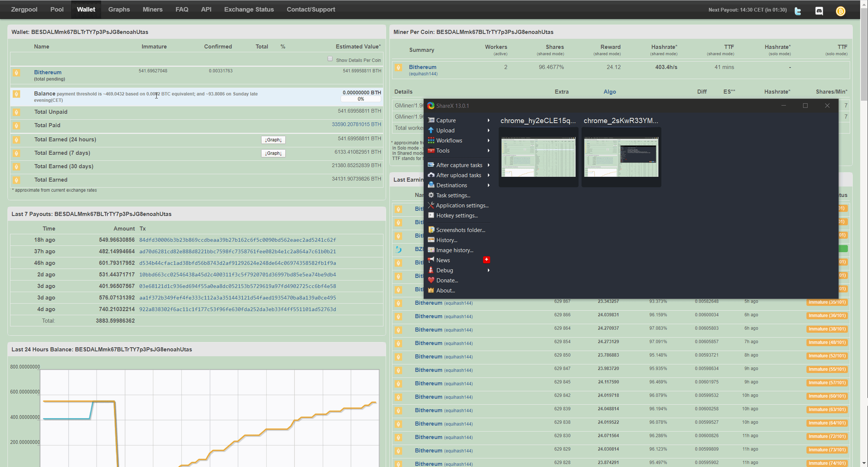Click the Upload arrow icon in ShareX
The width and height of the screenshot is (868, 467).
[431, 130]
